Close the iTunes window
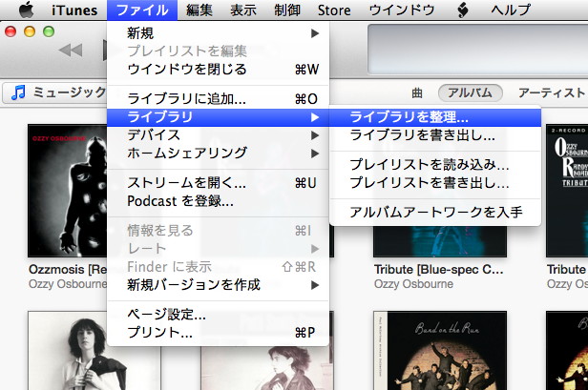The width and height of the screenshot is (588, 390). (x=10, y=31)
